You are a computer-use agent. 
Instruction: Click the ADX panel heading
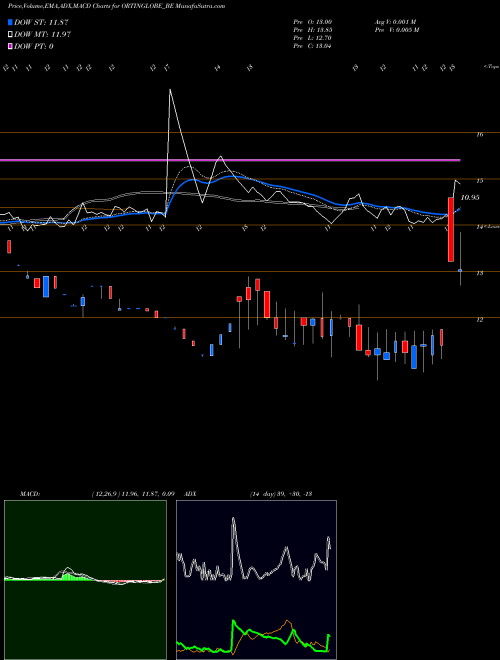[191, 494]
